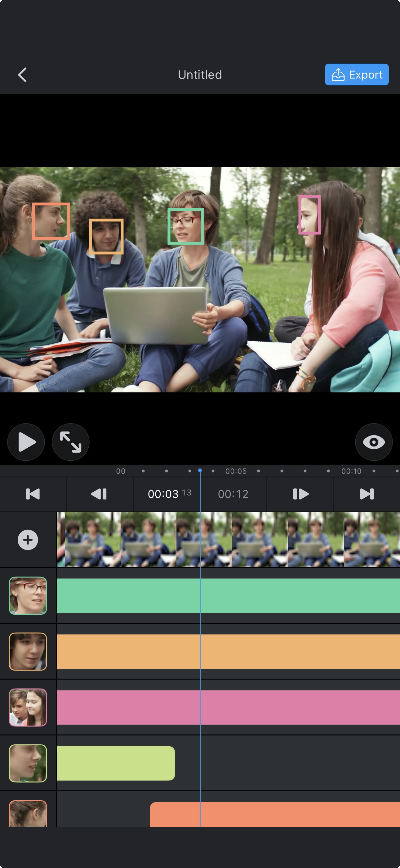Select the pink face box in preview
This screenshot has height=868, width=400.
[309, 215]
